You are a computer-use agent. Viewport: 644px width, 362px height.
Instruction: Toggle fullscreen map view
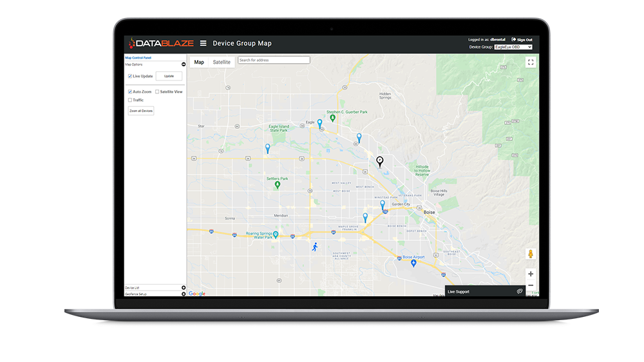pyautogui.click(x=531, y=62)
